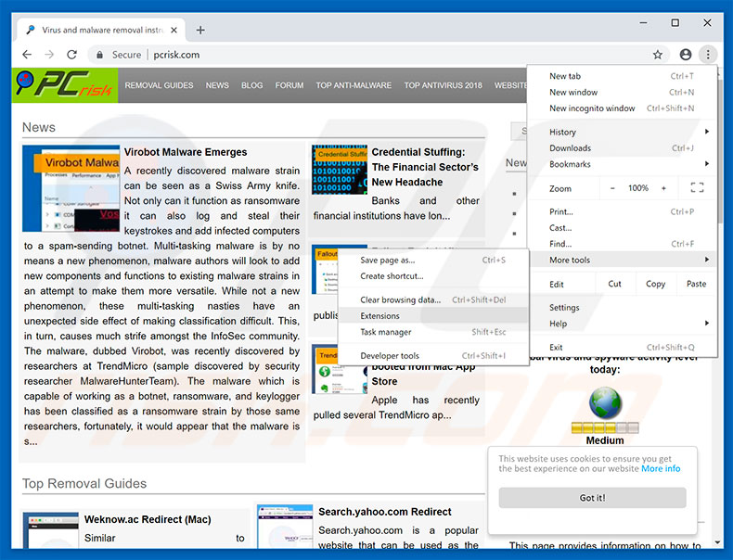Select Exit in Chrome menu
This screenshot has height=560, width=733.
[x=623, y=347]
